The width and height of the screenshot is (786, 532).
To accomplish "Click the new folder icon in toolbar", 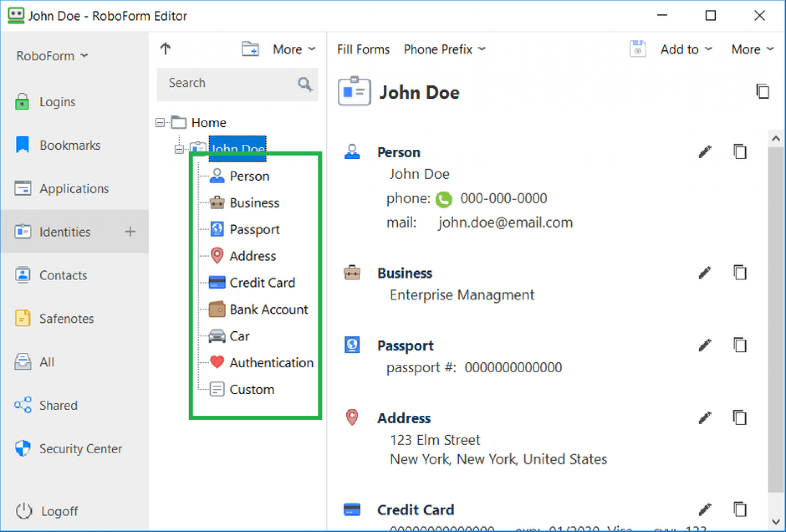I will (250, 49).
